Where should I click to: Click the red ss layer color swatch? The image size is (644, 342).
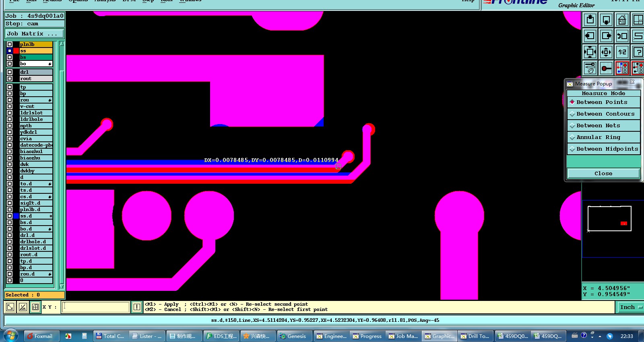pos(16,51)
